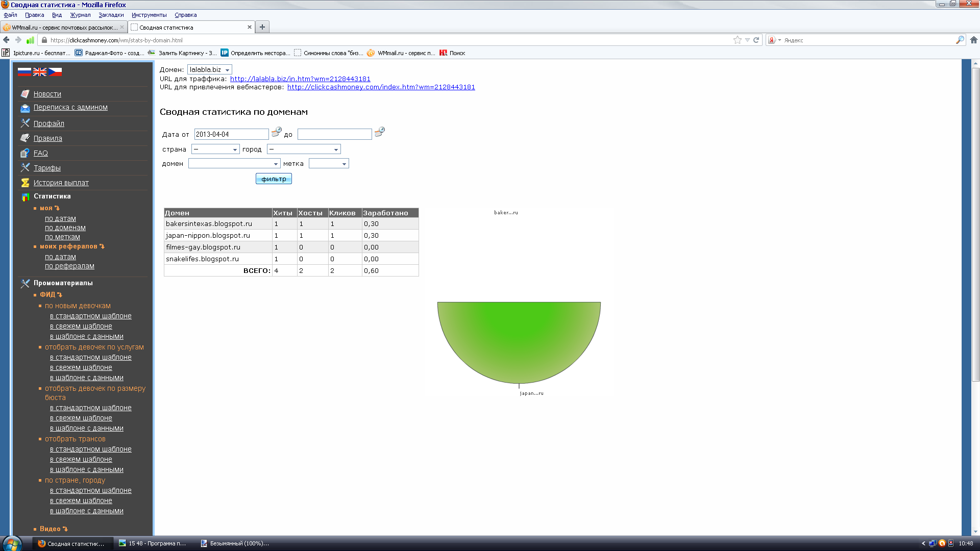Click the hourglass icon beside История выплат
Screen dimensions: 980x551
(x=25, y=183)
